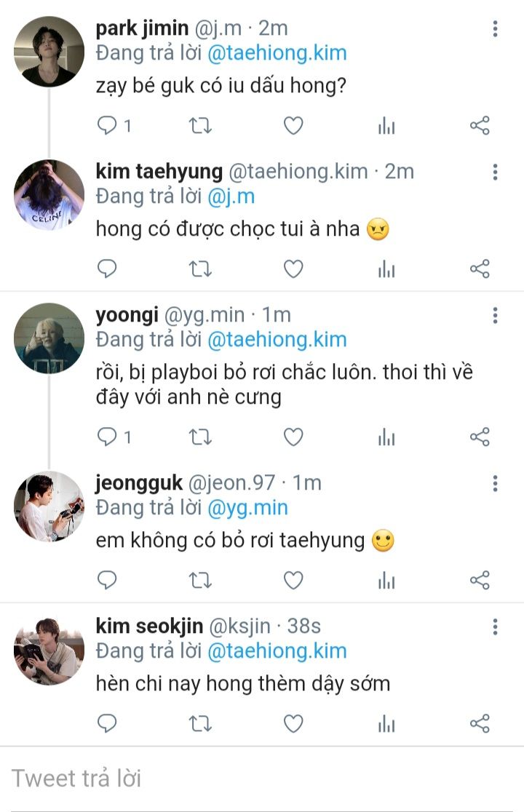Open reply thread on yoongi's tweet

[108, 437]
